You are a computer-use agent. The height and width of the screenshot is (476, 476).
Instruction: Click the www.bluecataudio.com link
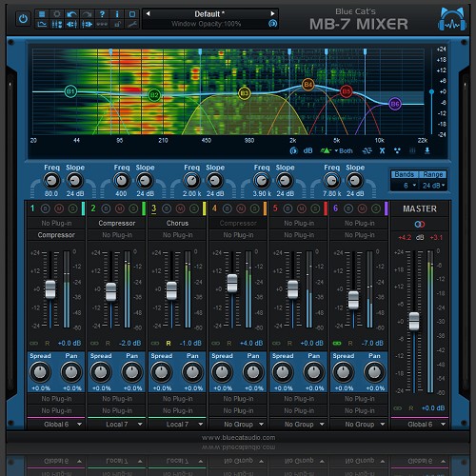point(238,438)
